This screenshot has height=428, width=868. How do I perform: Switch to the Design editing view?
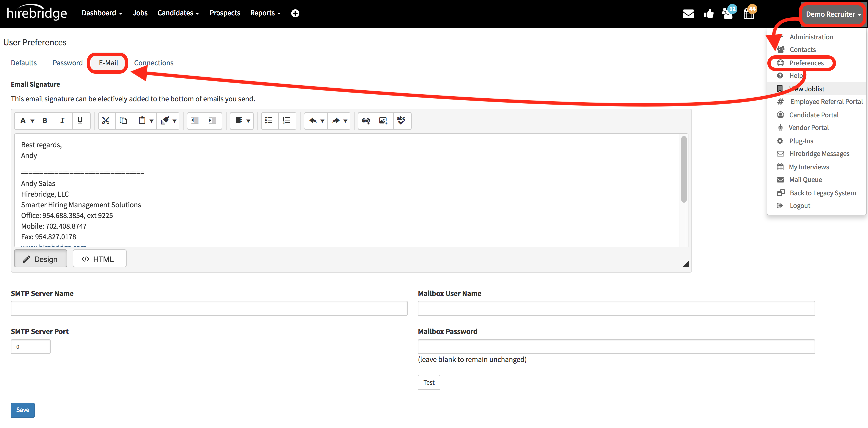tap(40, 258)
